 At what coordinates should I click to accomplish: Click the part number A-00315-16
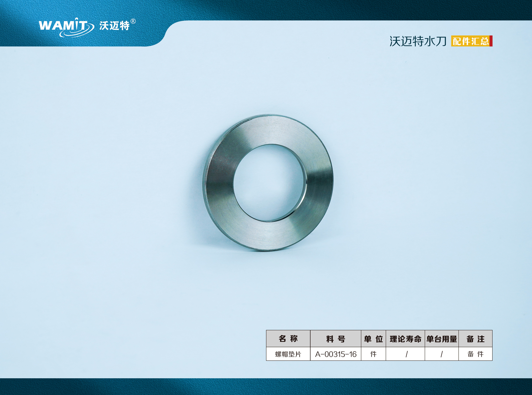[x=336, y=354]
